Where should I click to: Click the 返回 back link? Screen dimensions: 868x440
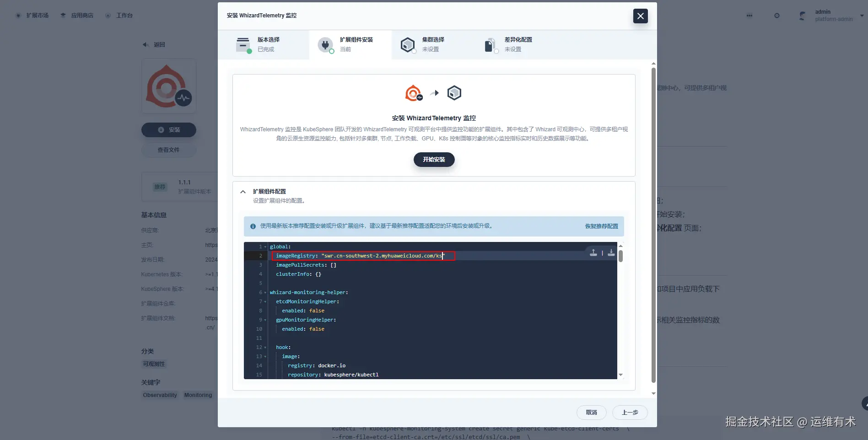pos(154,45)
